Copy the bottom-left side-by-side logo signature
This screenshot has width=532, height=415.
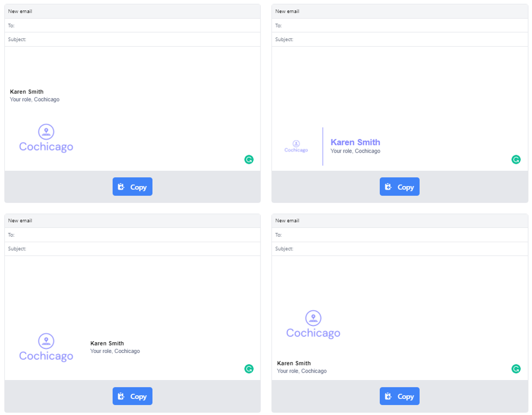[133, 396]
